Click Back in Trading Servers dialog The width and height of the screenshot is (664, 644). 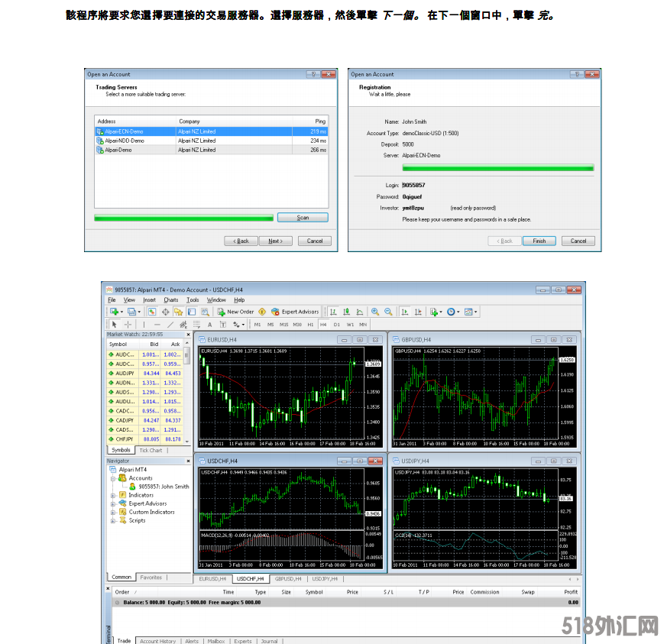[x=241, y=241]
